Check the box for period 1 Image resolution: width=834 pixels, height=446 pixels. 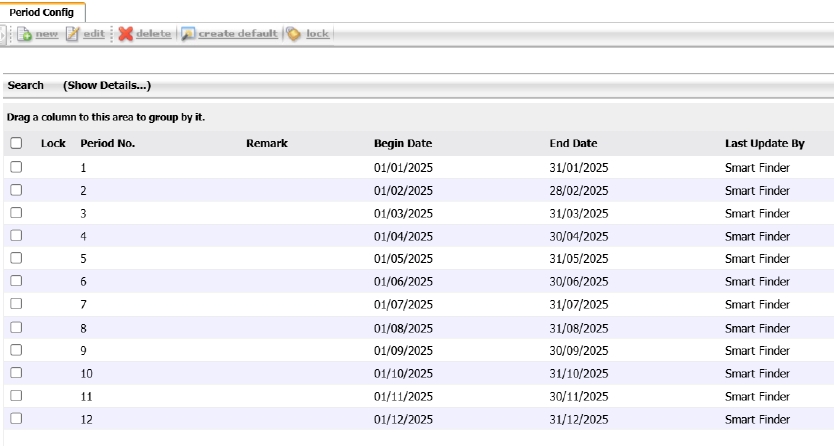16,167
